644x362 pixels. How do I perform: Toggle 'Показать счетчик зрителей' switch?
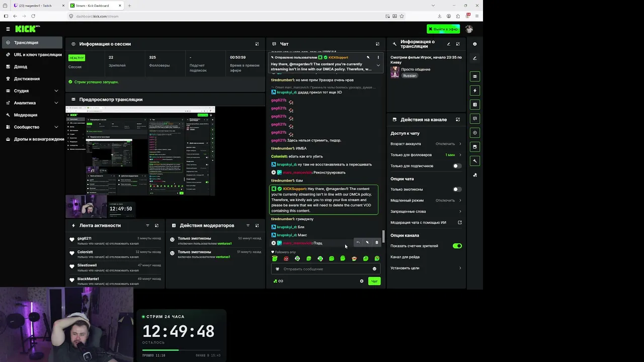457,246
